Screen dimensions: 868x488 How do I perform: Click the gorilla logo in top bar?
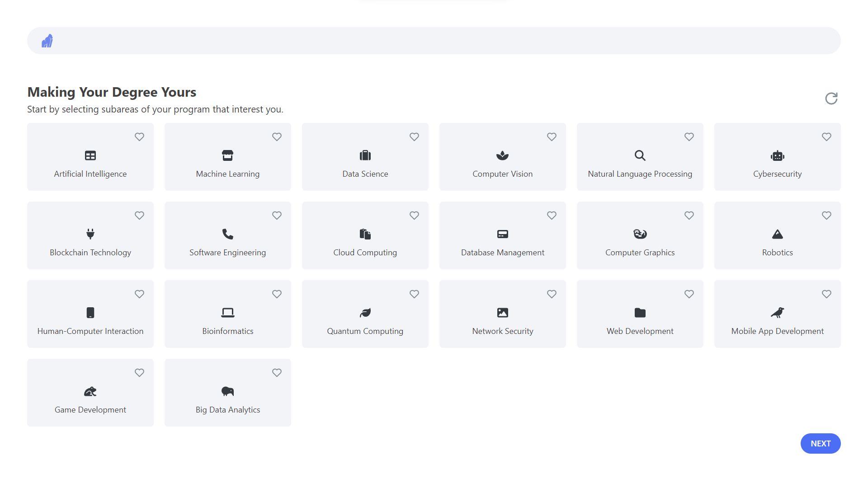[x=47, y=41]
